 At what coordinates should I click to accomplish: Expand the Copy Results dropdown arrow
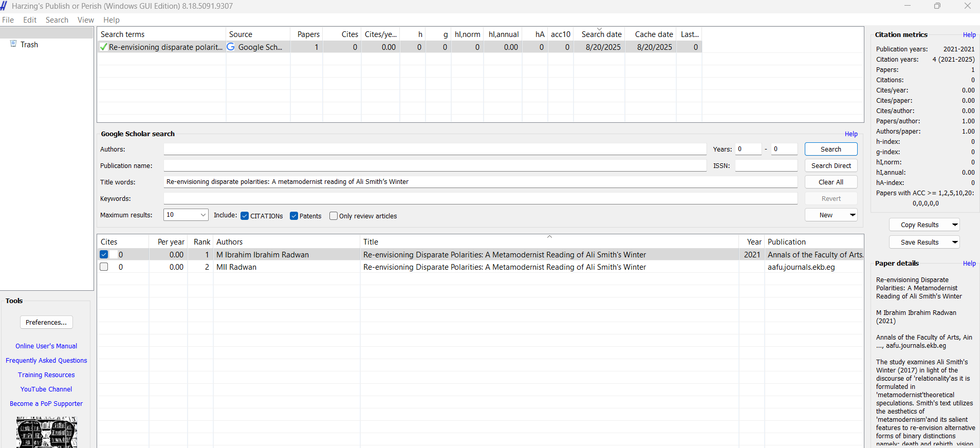pyautogui.click(x=955, y=225)
